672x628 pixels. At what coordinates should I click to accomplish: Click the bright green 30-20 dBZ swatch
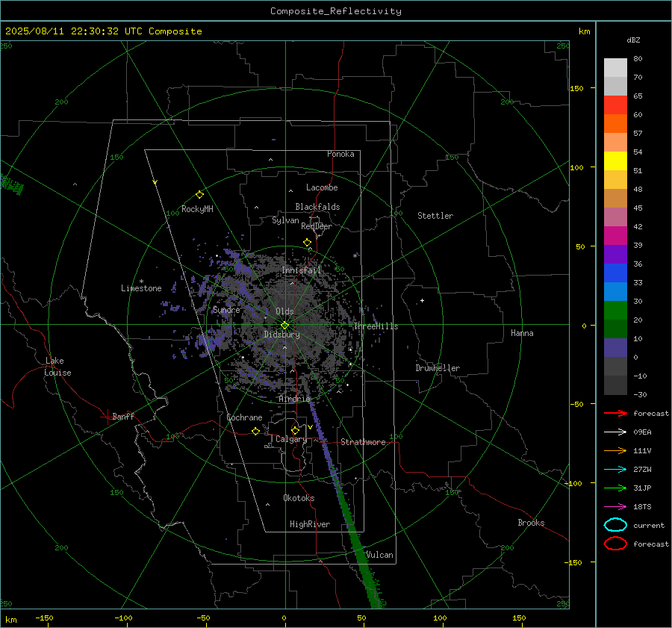[615, 311]
